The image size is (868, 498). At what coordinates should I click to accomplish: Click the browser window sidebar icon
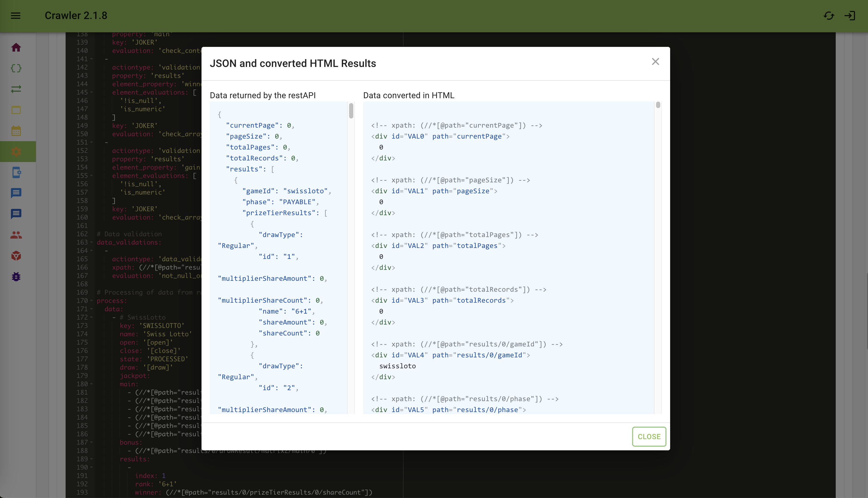pos(16,110)
